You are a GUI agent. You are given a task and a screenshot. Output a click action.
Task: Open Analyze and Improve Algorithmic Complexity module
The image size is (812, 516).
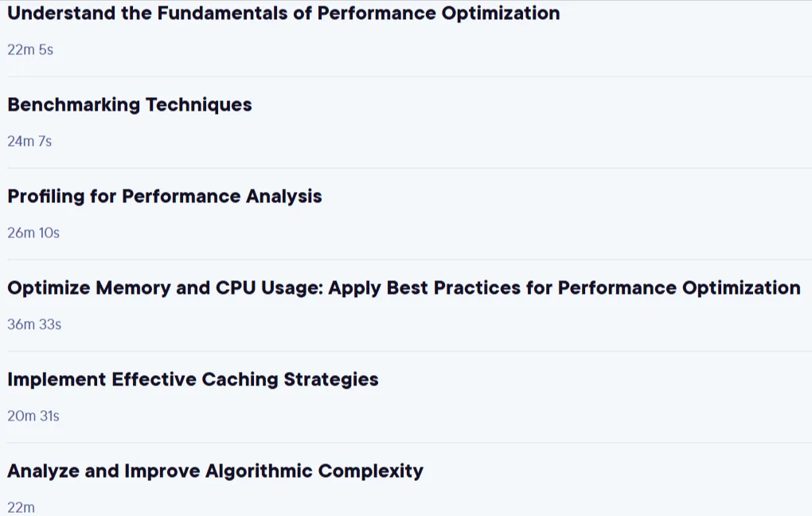(215, 471)
